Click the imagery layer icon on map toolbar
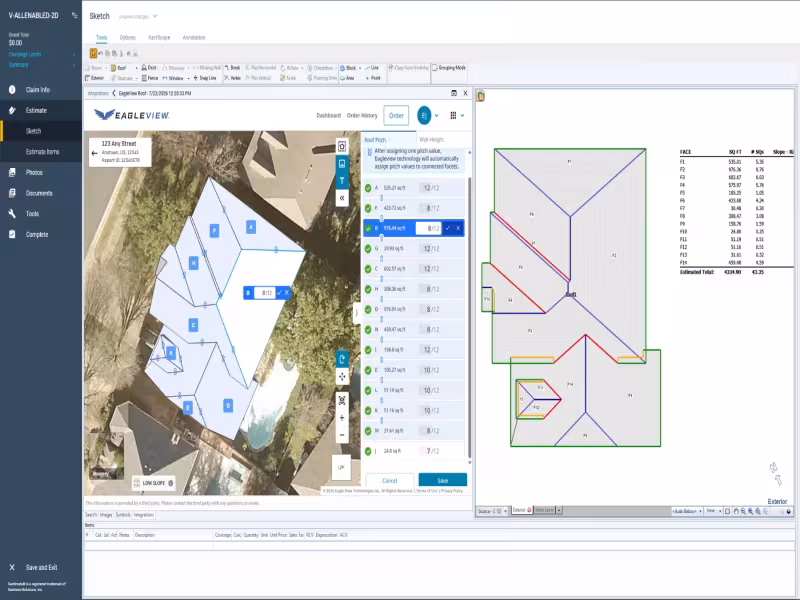The width and height of the screenshot is (800, 600). pos(342,164)
